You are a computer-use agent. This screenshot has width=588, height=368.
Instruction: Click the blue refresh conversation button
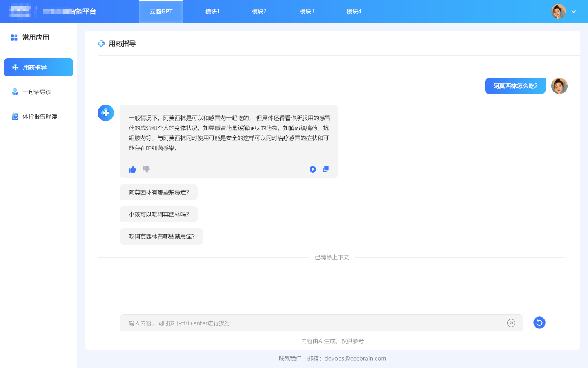tap(539, 323)
